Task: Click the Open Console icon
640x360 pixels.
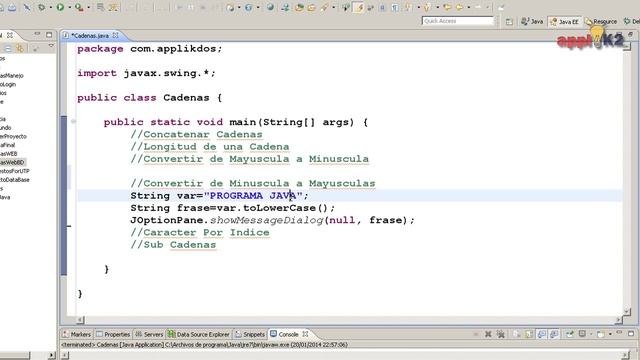Action: tap(600, 334)
